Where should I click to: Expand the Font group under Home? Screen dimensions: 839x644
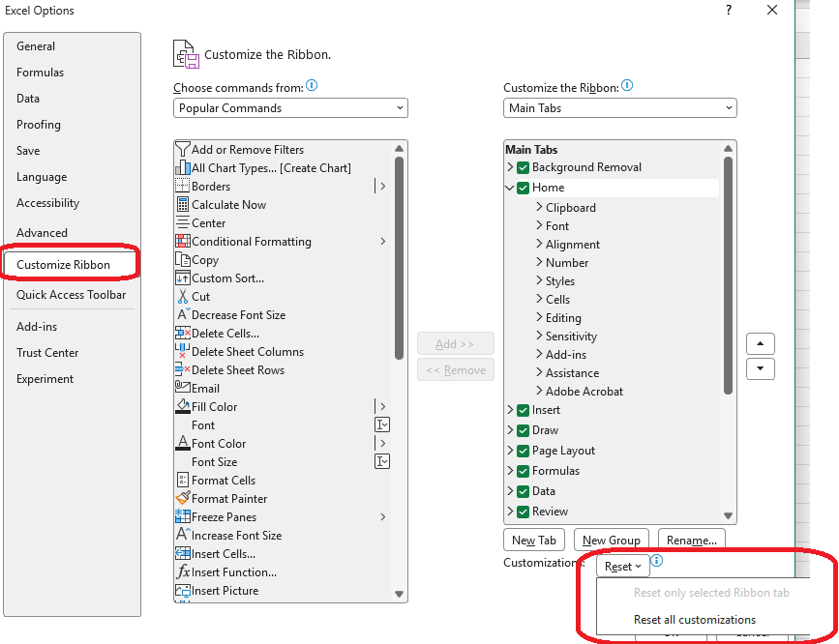[x=539, y=225]
